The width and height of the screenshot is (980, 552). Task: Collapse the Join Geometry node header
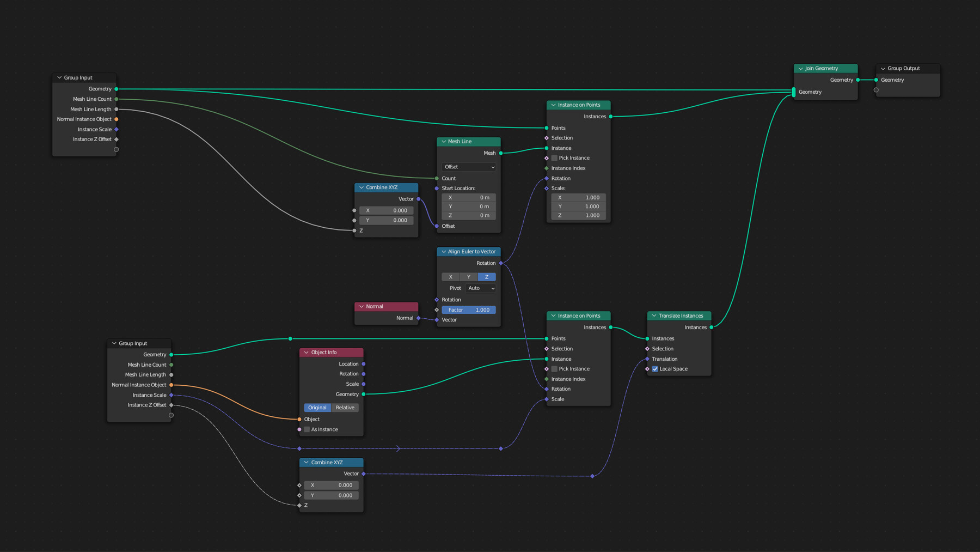tap(800, 68)
